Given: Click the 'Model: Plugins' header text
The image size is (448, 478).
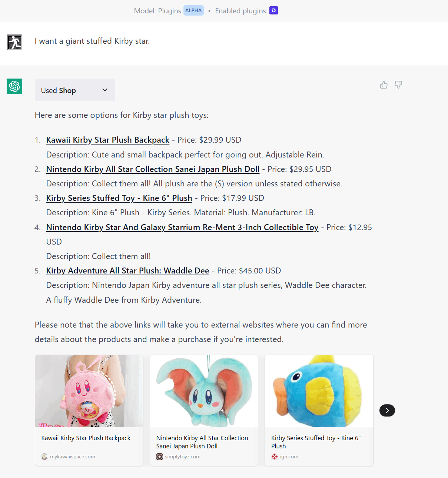Looking at the screenshot, I should coord(157,11).
